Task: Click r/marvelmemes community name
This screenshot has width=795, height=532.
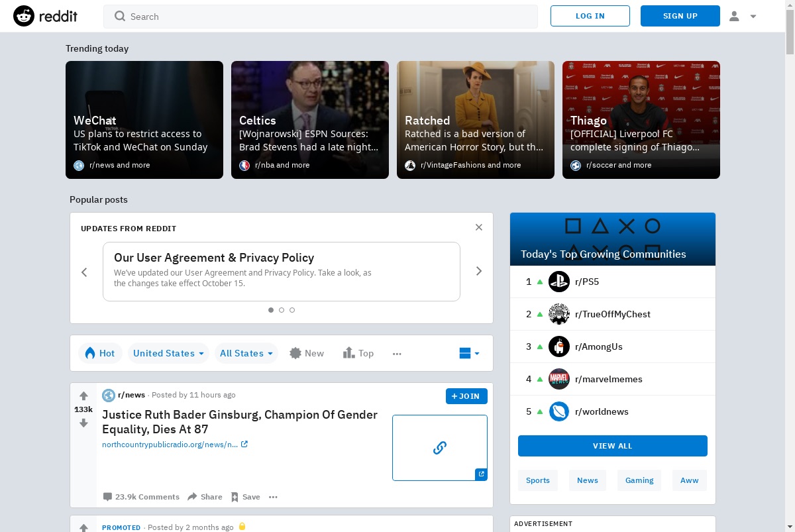Action: 609,379
